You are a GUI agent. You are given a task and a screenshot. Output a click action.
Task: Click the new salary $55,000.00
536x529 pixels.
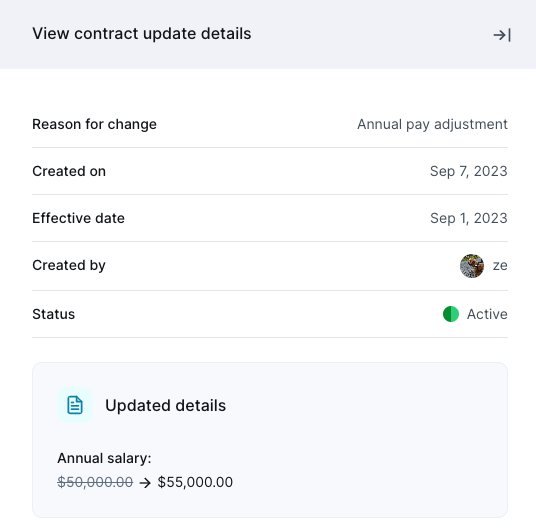coord(195,482)
